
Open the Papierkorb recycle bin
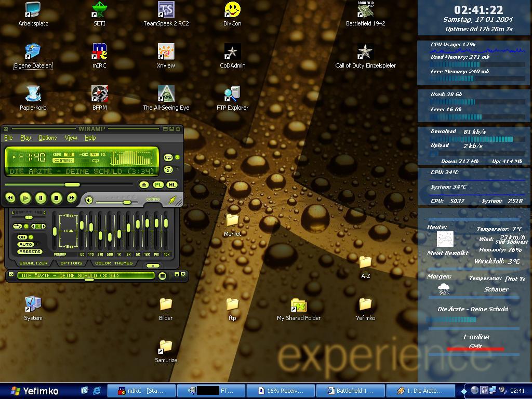click(33, 99)
